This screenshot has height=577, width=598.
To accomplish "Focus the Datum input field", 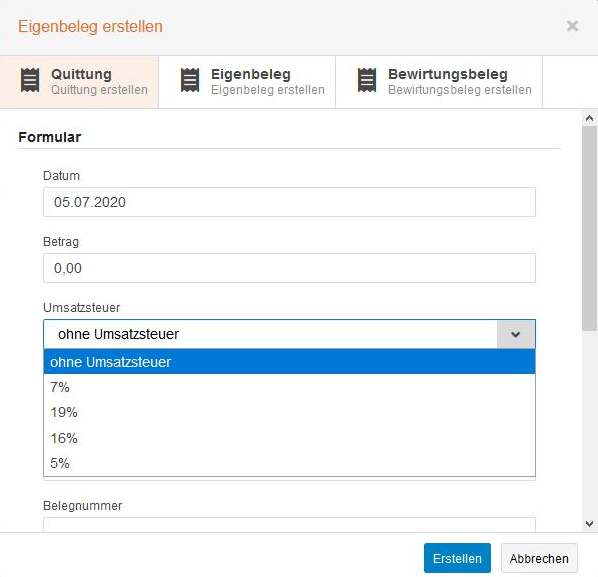I will coord(289,202).
